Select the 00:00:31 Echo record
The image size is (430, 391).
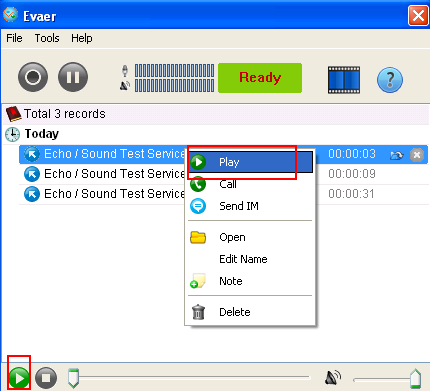pos(223,194)
